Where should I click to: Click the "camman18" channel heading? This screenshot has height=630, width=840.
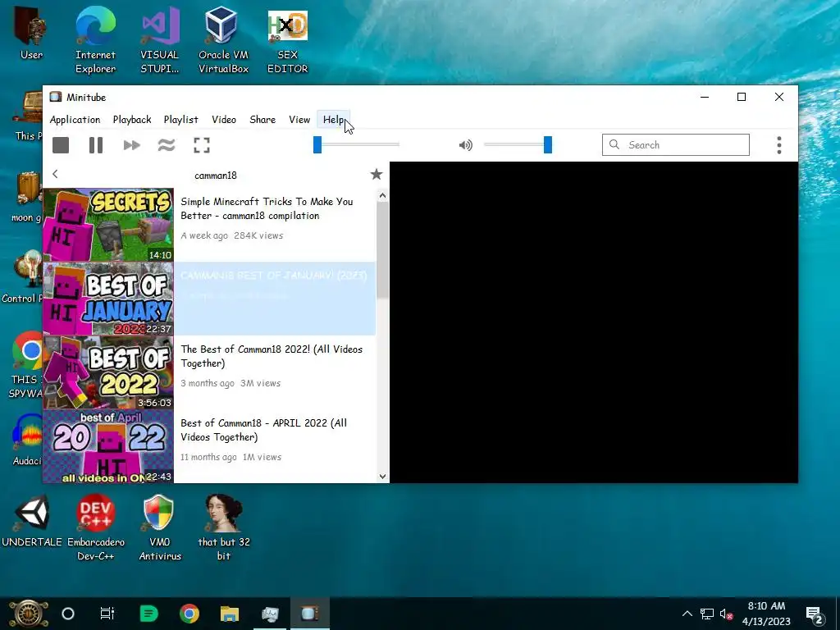click(216, 176)
